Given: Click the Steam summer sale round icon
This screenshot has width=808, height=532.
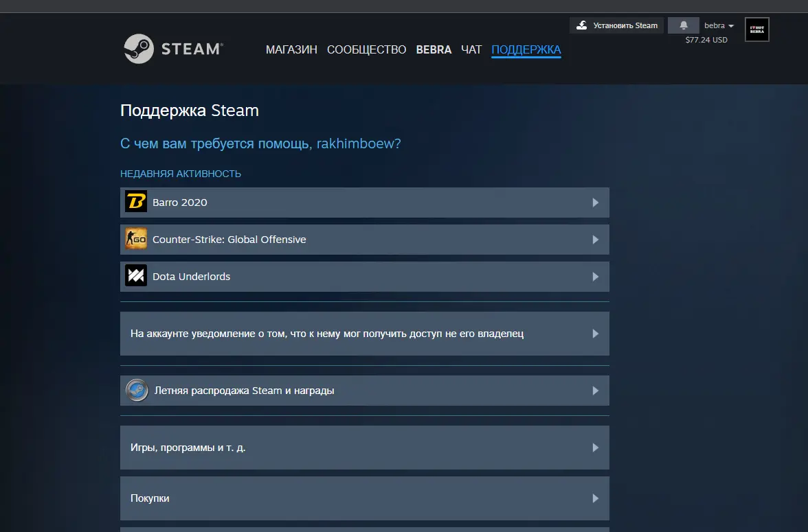Looking at the screenshot, I should [137, 391].
